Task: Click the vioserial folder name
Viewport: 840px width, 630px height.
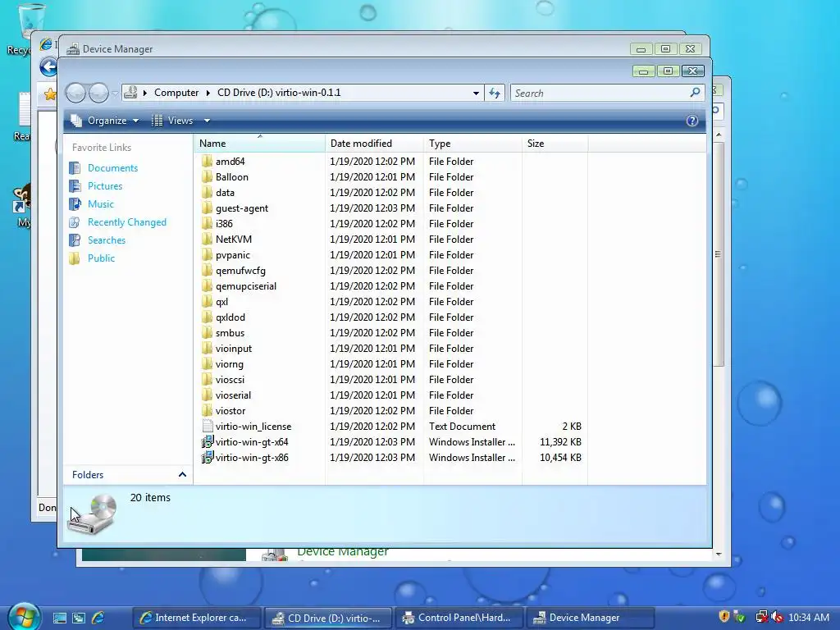Action: click(233, 395)
